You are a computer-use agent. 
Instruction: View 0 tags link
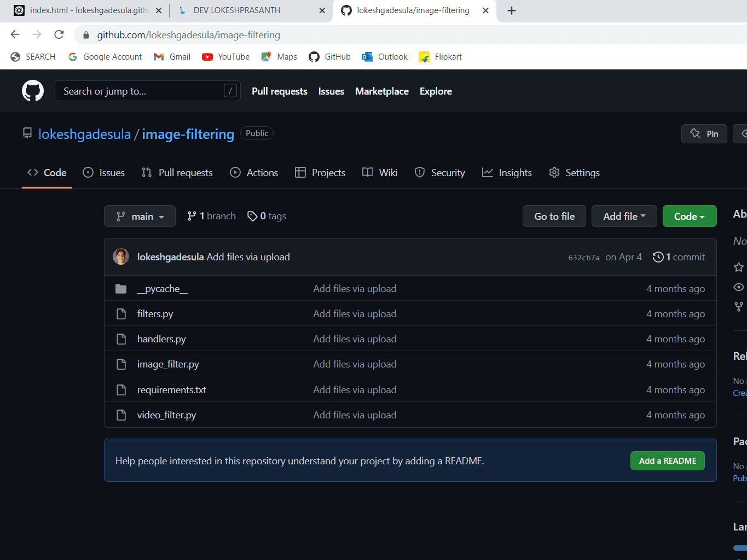pyautogui.click(x=267, y=216)
